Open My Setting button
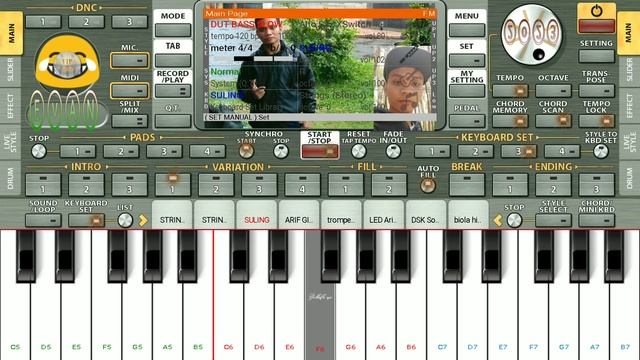640x360 pixels. point(467,91)
